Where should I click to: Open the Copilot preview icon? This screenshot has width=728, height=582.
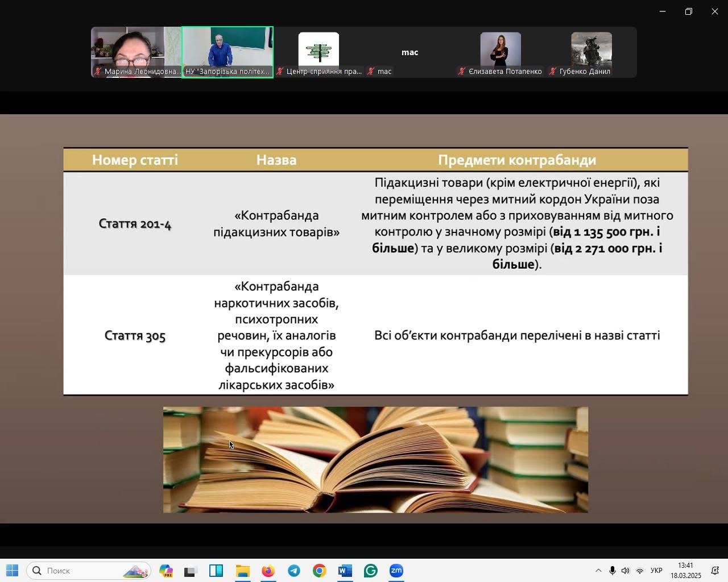pos(166,571)
